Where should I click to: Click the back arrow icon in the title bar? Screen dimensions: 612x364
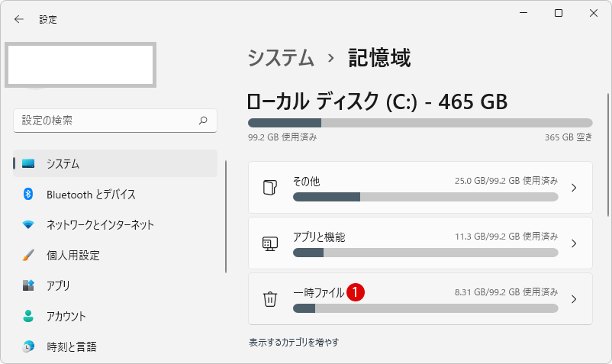19,19
